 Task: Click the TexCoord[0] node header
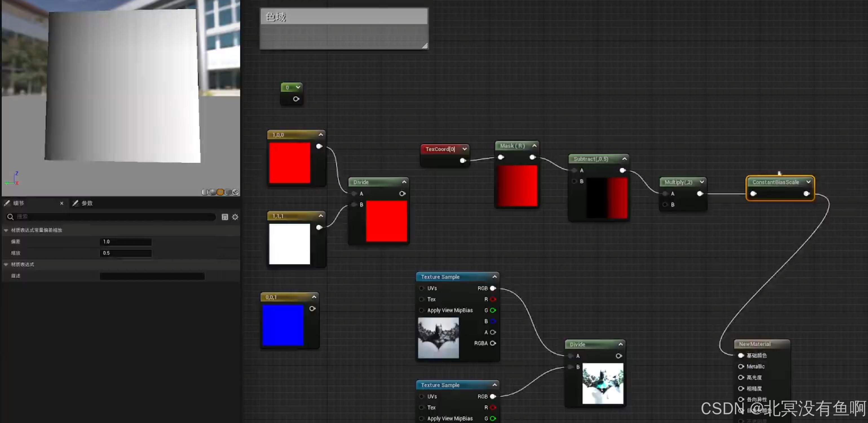click(x=440, y=149)
